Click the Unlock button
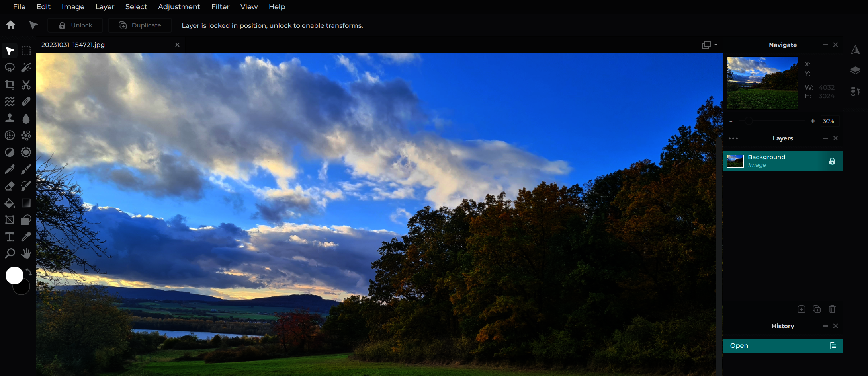This screenshot has width=868, height=376. tap(75, 25)
